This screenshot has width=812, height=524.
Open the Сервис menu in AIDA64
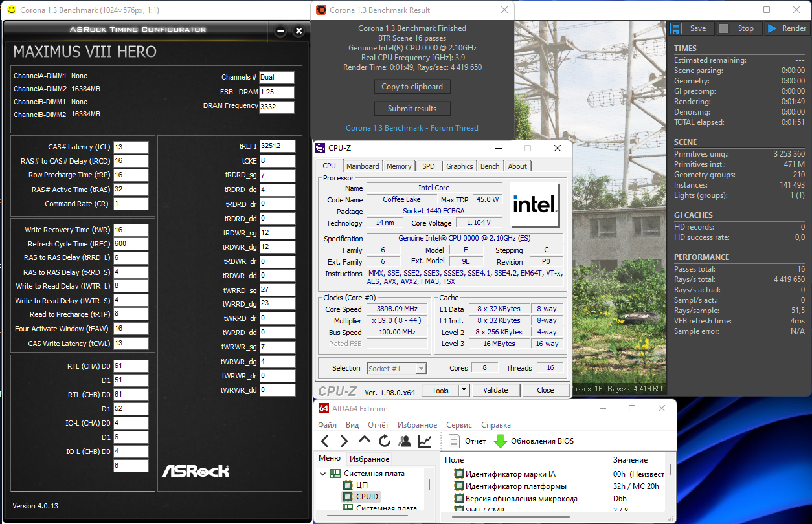point(459,425)
